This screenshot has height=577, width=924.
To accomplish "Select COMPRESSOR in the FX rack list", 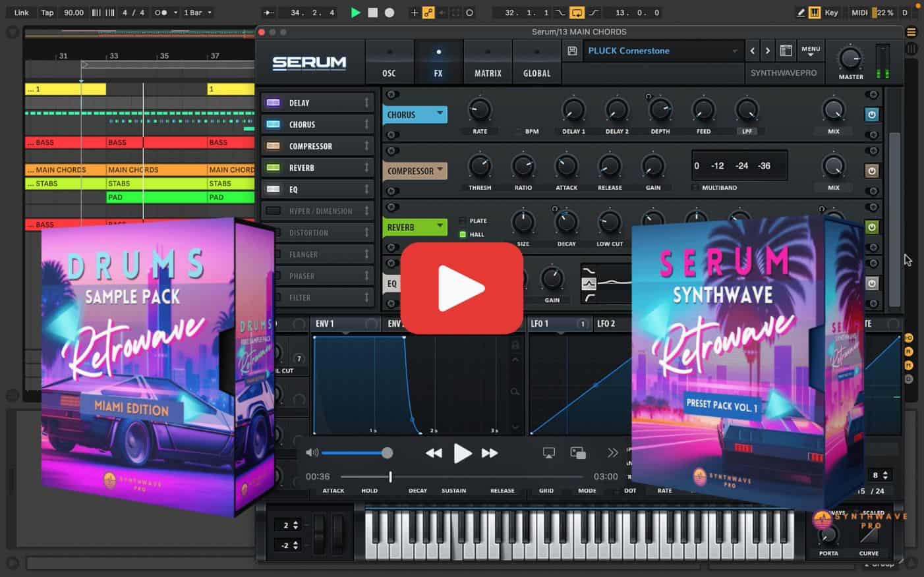I will (x=318, y=146).
